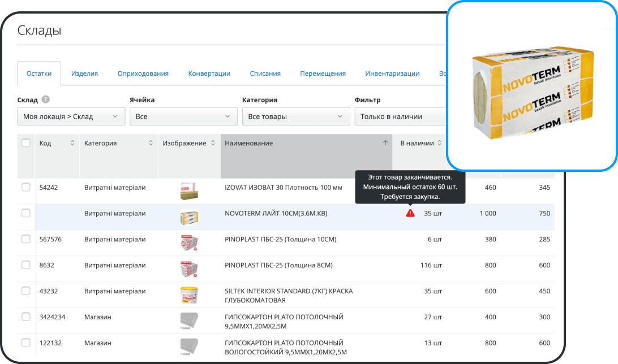This screenshot has height=364, width=618.
Task: Open the Склад dropdown showing Моя локація
Action: [x=71, y=116]
